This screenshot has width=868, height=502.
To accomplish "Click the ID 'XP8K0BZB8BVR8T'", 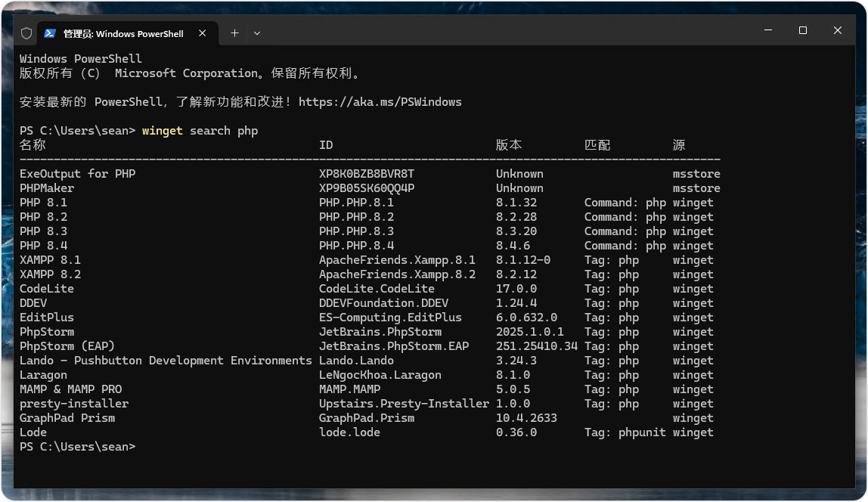I will pyautogui.click(x=367, y=174).
